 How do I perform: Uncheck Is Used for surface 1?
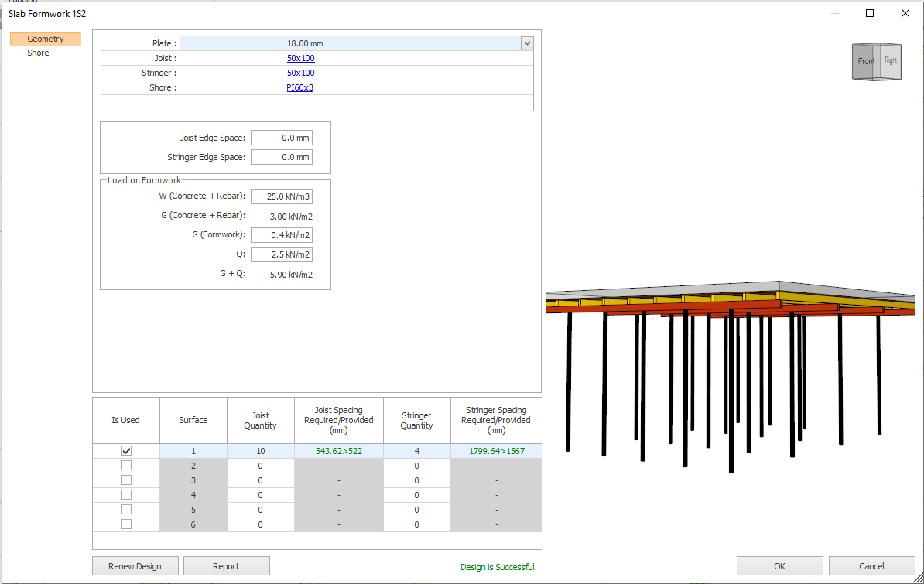click(126, 450)
